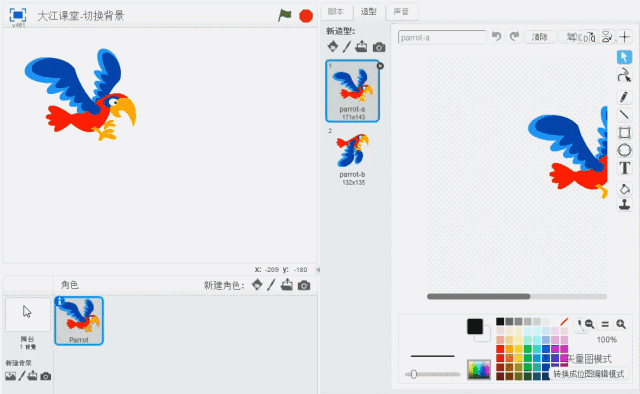Click the costume name field parrot-a
Screen dimensions: 640x394
tap(442, 38)
